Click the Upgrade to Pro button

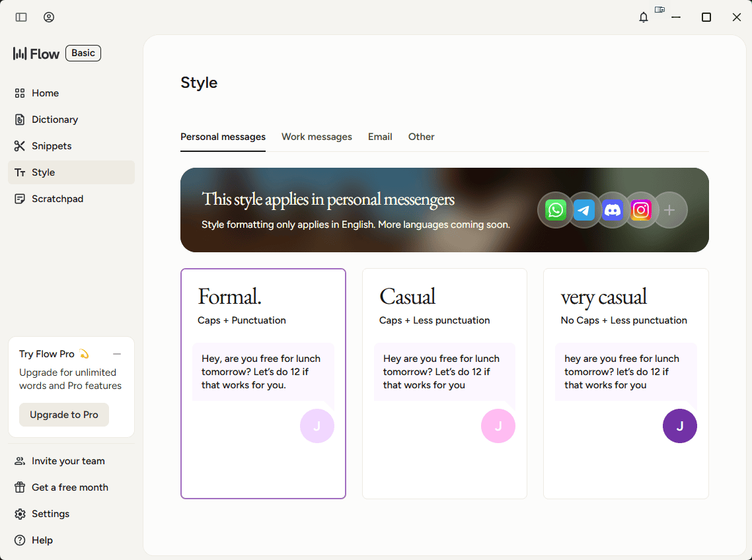(x=64, y=415)
